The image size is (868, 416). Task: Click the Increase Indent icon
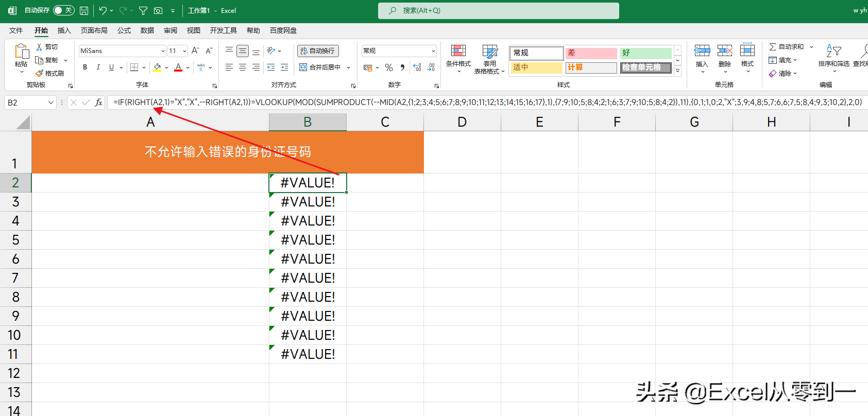(x=284, y=67)
